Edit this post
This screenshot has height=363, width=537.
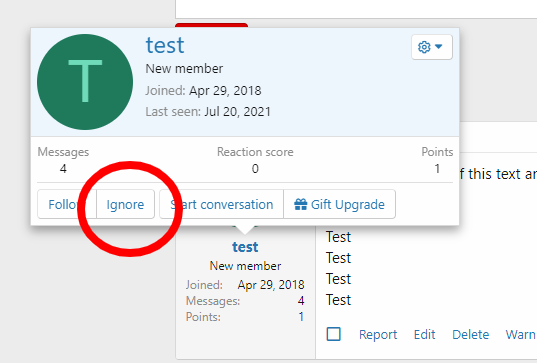coord(424,334)
